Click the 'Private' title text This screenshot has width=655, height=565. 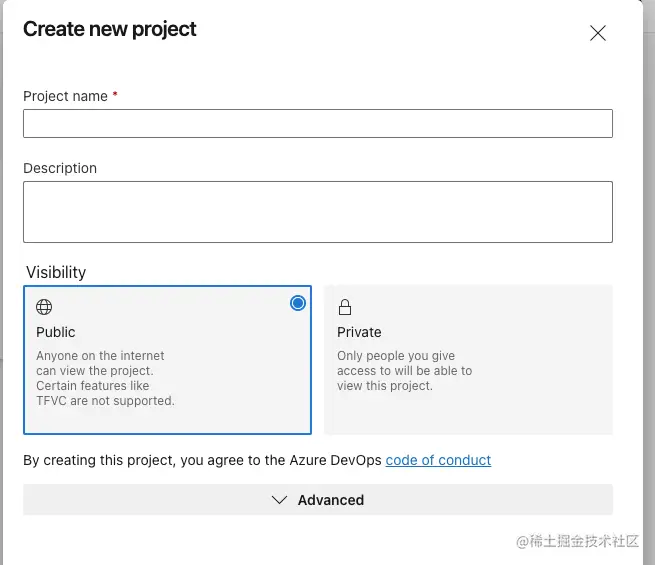pos(359,332)
